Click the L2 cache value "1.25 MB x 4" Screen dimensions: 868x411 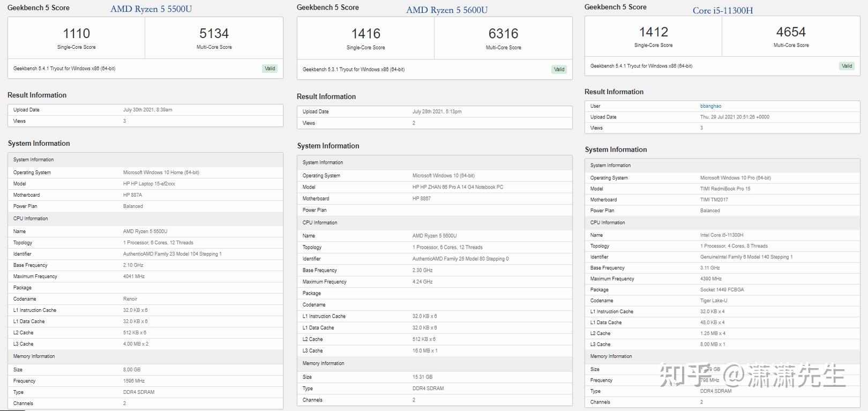click(x=713, y=333)
